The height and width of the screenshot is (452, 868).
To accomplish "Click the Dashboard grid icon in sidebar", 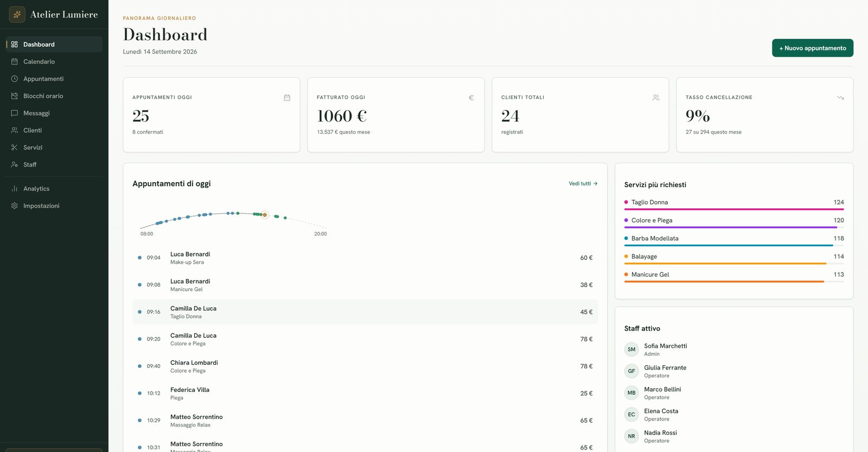I will (x=15, y=44).
